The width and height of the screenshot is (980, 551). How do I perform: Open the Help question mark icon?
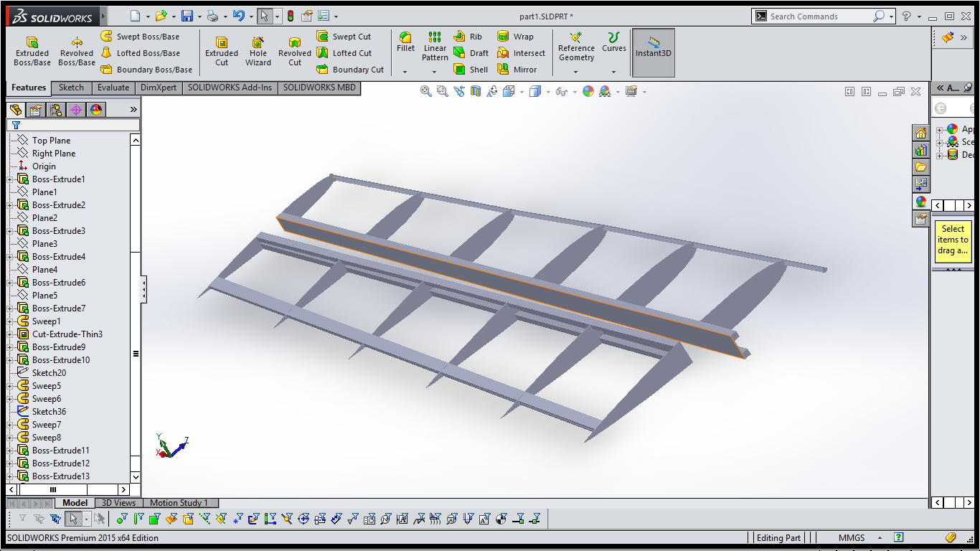coord(907,16)
